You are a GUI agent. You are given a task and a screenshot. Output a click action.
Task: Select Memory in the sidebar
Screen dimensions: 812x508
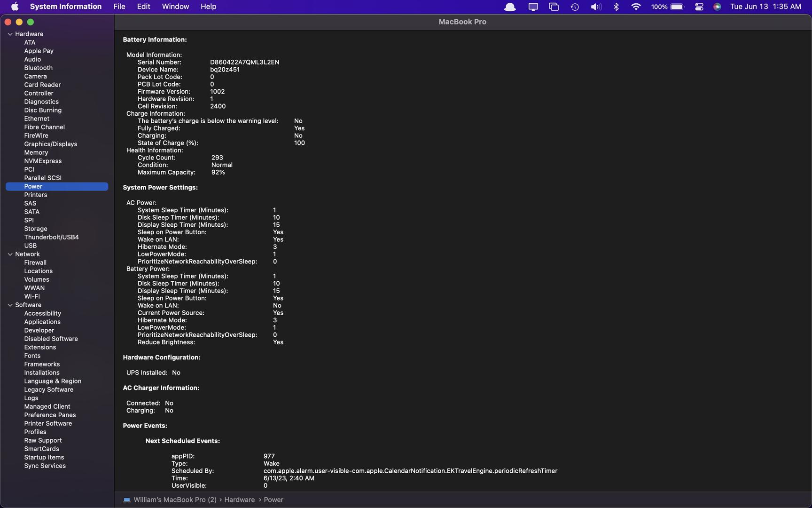(36, 152)
